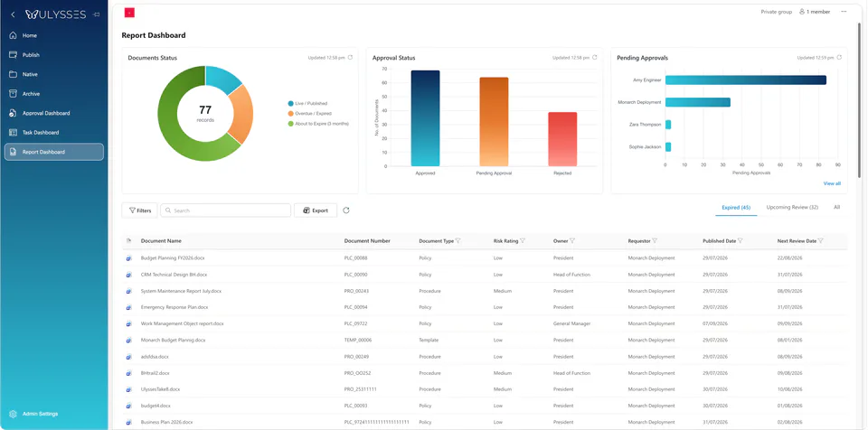The width and height of the screenshot is (868, 430).
Task: Toggle About to Expire legend item
Action: click(x=318, y=124)
